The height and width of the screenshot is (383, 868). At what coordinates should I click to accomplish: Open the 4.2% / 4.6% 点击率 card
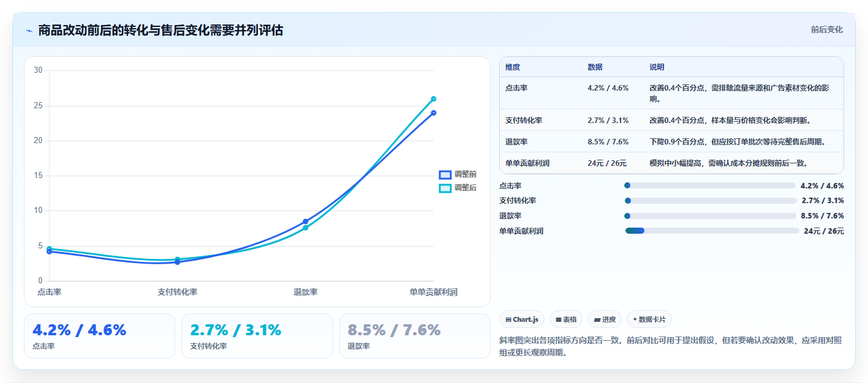tap(99, 336)
